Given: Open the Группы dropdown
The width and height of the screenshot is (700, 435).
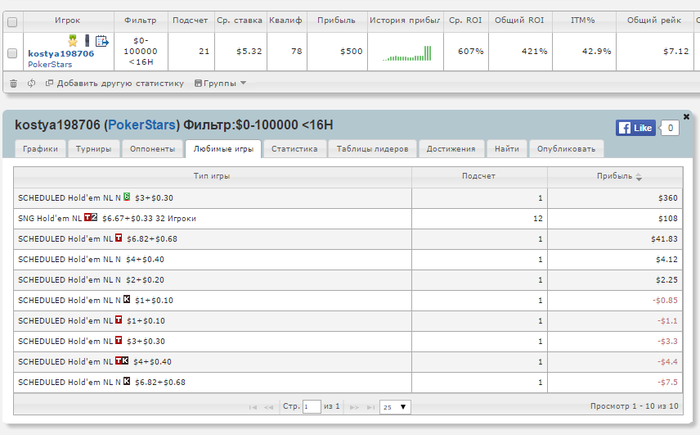Looking at the screenshot, I should click(221, 83).
